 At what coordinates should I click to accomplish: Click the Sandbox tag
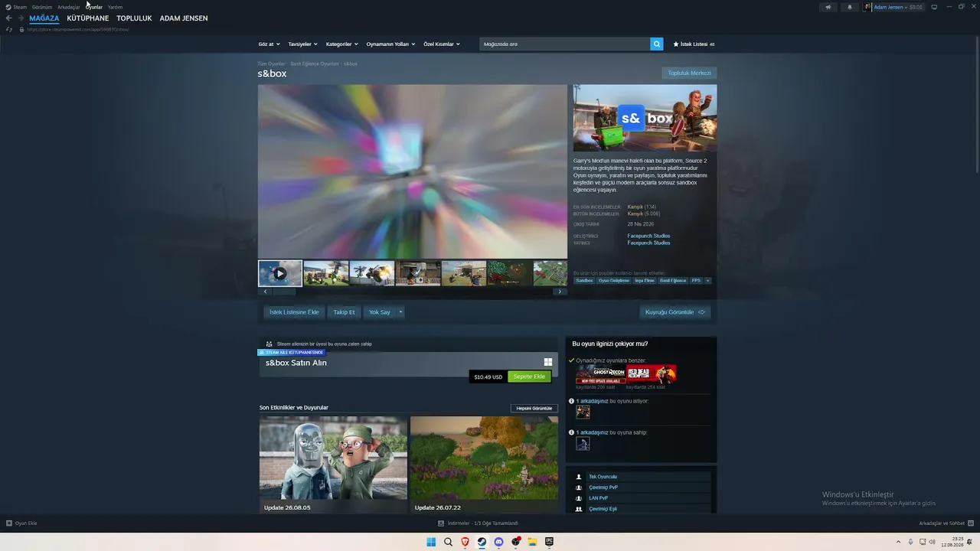tap(584, 281)
